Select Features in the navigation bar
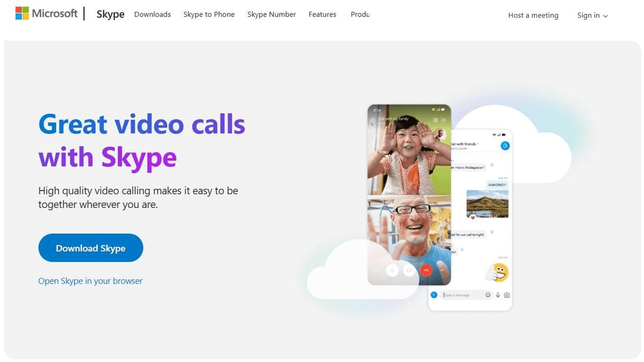This screenshot has height=362, width=644. 322,14
